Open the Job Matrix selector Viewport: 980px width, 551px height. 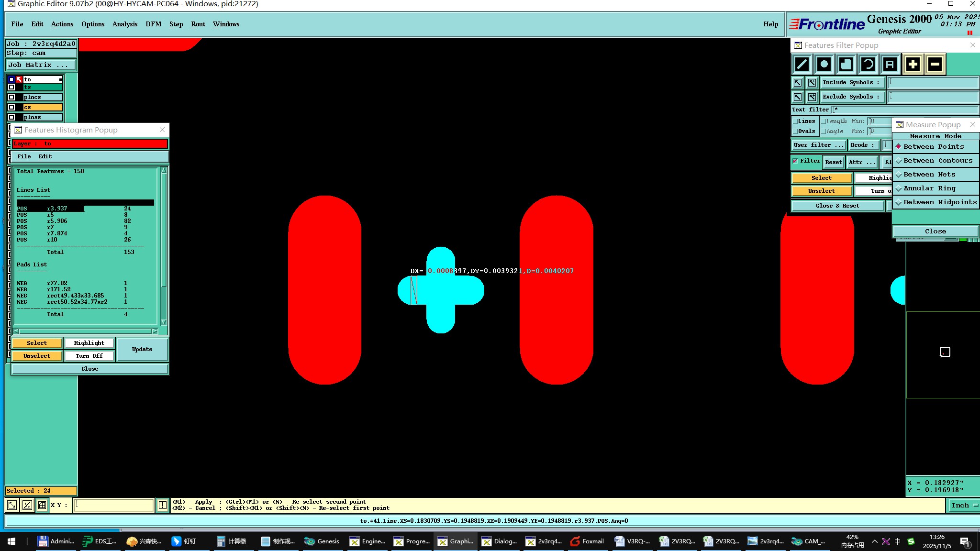[x=41, y=65]
